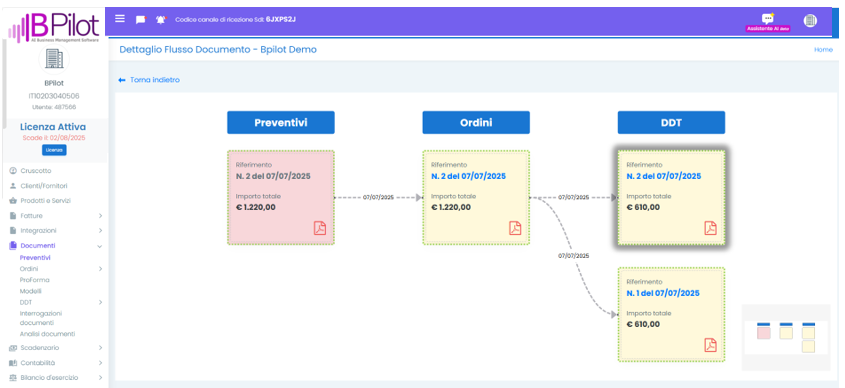Open the chat messages icon in header
Screen dimensions: 845x388
[141, 19]
